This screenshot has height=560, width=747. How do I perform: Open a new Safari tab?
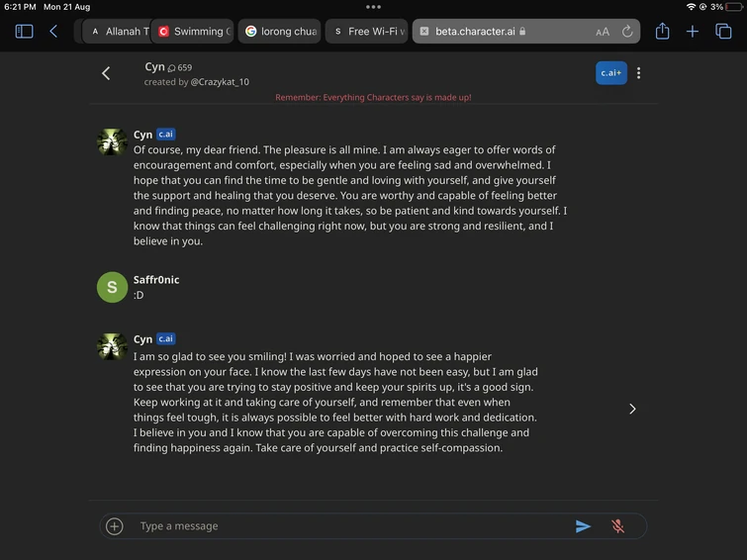693,32
